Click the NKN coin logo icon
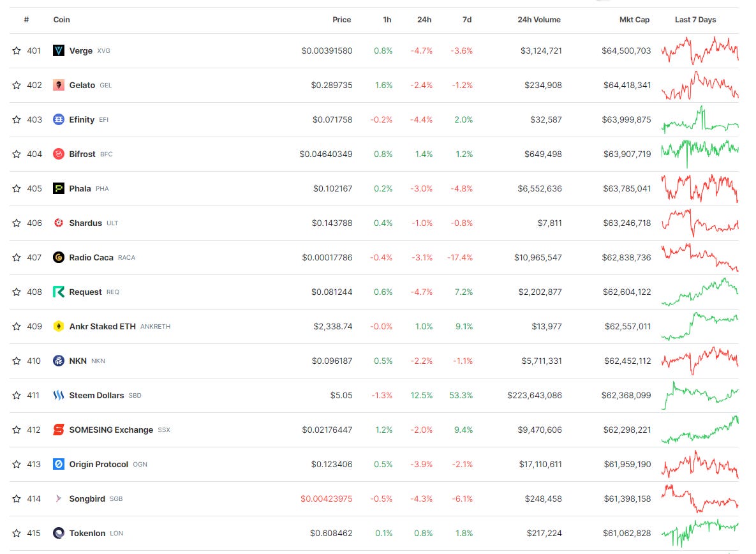Viewport: 756px width, 554px height. point(58,361)
